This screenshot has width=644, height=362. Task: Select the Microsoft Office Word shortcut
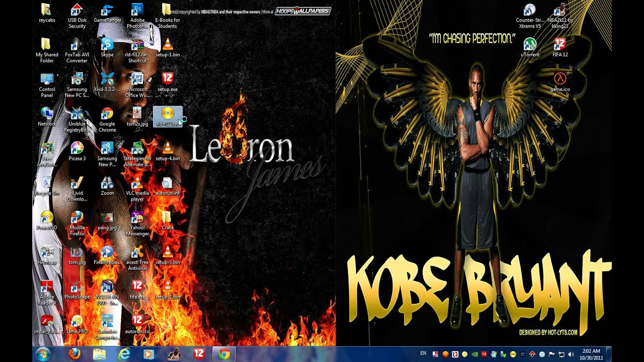[137, 85]
